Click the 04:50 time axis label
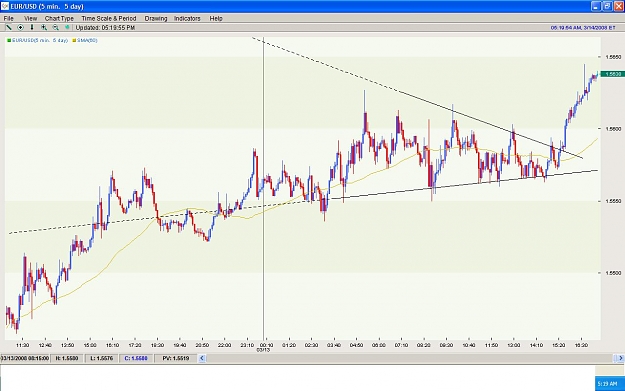The width and height of the screenshot is (625, 391). [356, 345]
